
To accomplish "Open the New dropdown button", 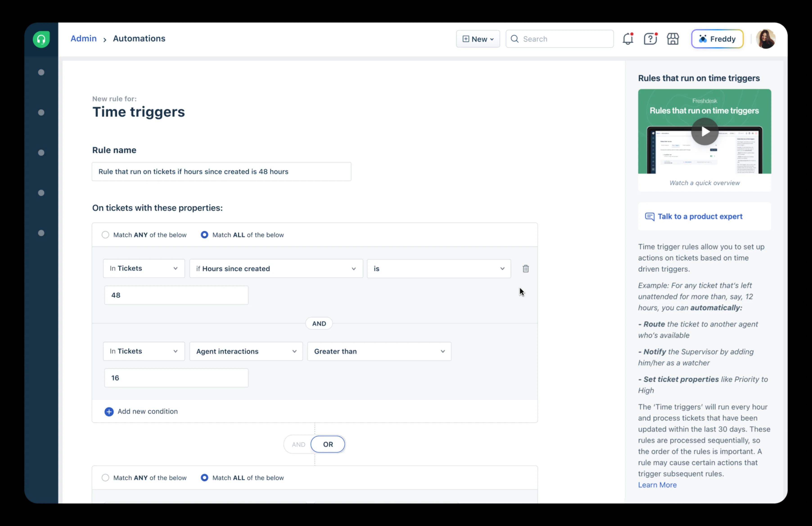I will click(478, 39).
